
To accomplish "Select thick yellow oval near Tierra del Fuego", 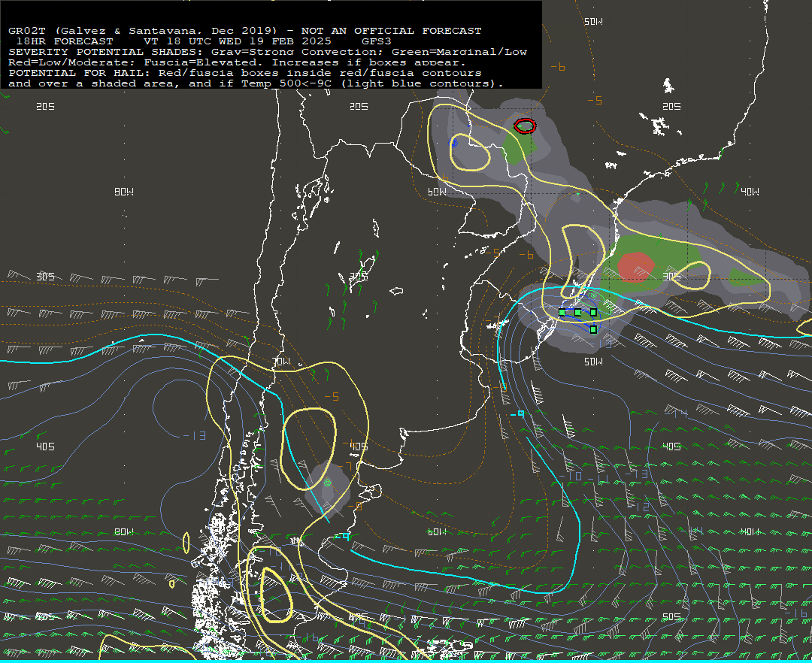I will pyautogui.click(x=276, y=595).
